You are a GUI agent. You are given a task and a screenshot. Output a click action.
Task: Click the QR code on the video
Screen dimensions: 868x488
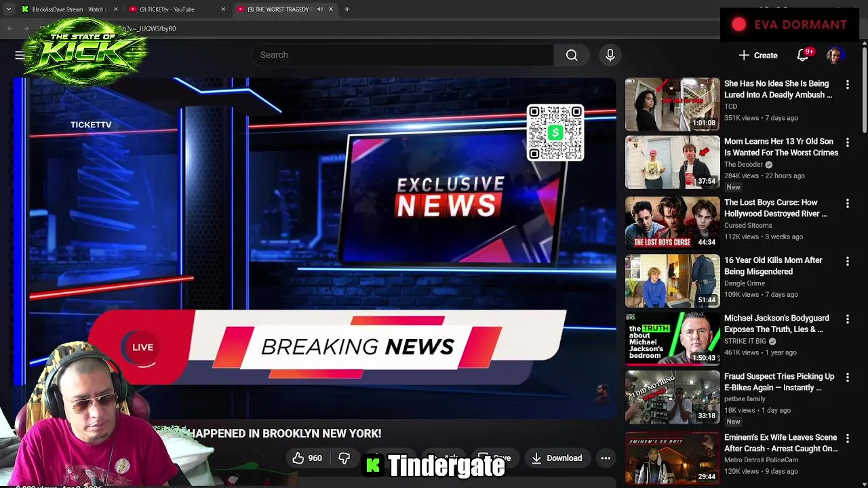[555, 133]
